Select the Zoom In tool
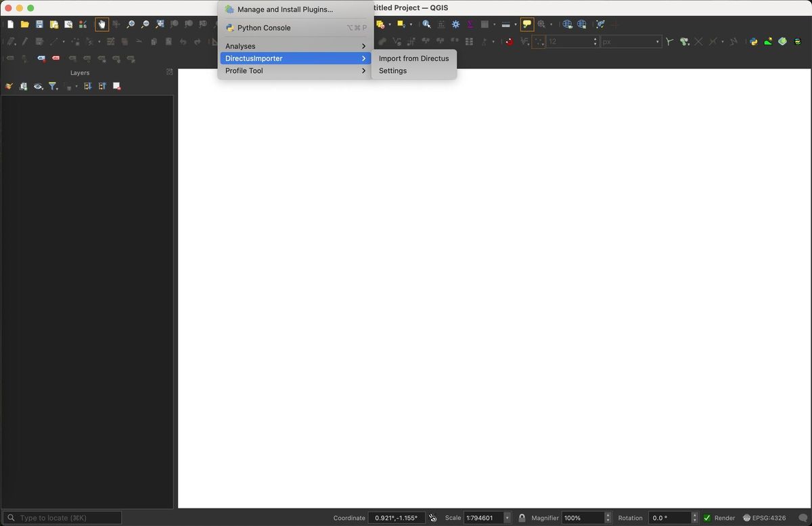 (131, 24)
